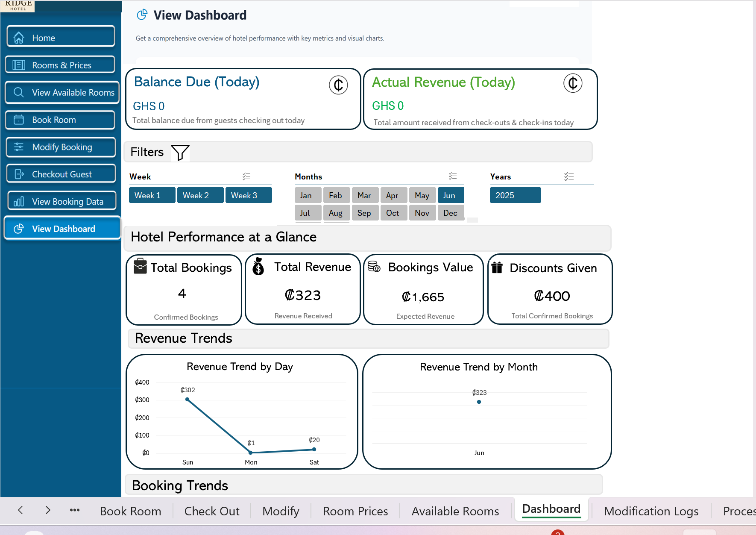Open the Book Room sidebar button
Screen dimensions: 756x535
tap(60, 120)
